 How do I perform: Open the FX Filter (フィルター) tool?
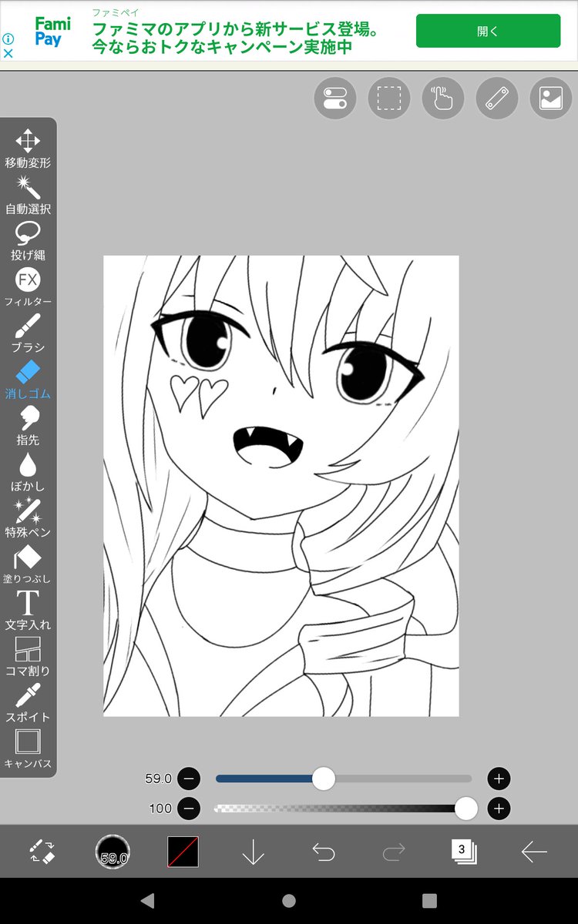(x=28, y=287)
